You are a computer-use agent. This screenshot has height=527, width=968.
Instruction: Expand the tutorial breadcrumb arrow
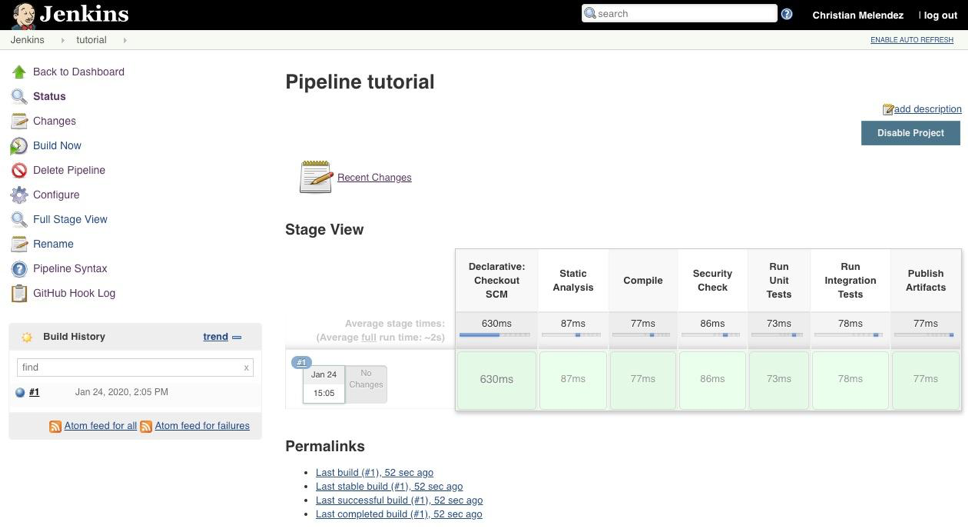click(x=125, y=40)
